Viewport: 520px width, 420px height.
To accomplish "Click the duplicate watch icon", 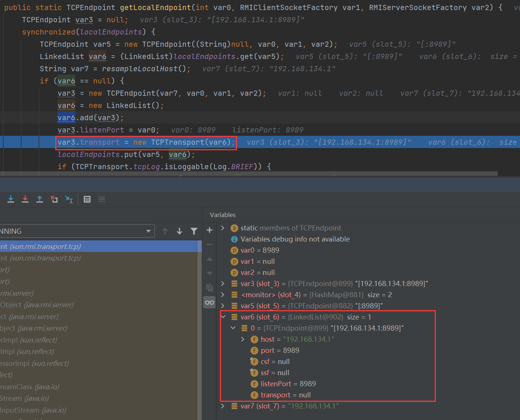I will [x=210, y=288].
